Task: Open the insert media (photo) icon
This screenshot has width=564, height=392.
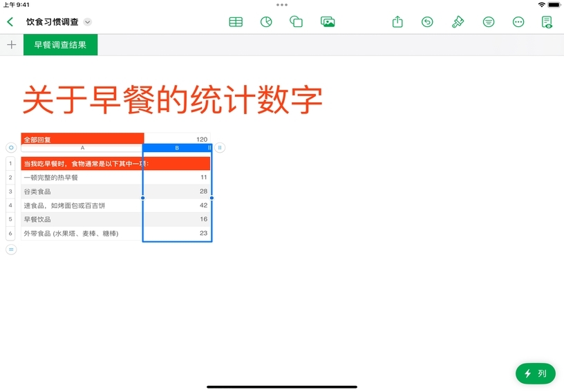Action: coord(328,22)
